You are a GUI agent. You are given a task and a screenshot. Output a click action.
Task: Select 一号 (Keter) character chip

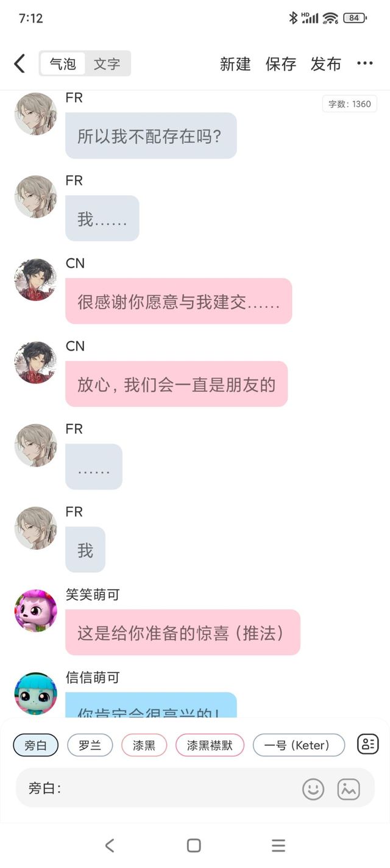click(299, 745)
